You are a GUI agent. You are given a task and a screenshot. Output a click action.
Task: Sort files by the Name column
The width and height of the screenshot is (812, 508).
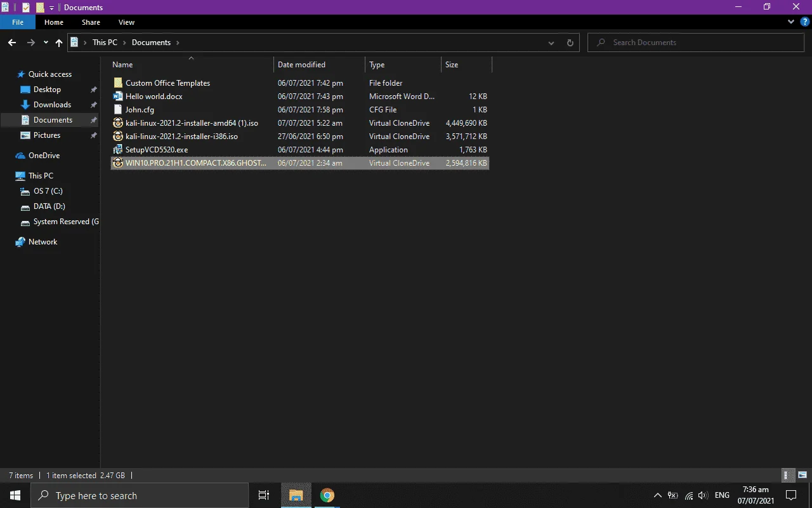pyautogui.click(x=192, y=65)
